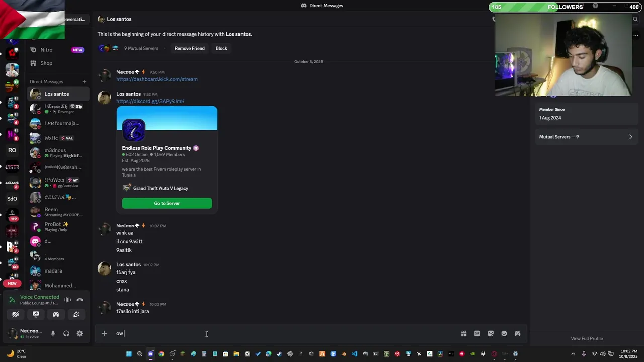Open the emoji picker
The width and height of the screenshot is (644, 362).
(504, 333)
